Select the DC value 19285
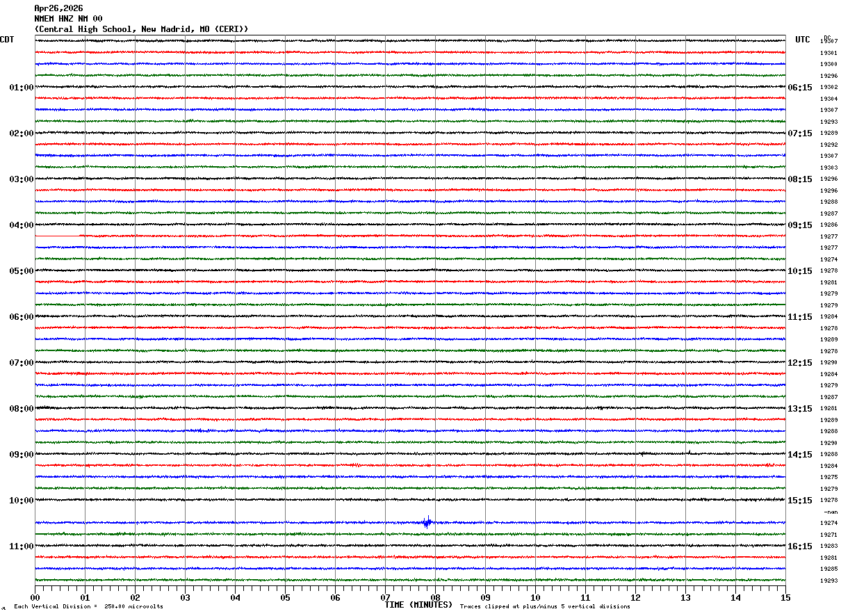841x616 pixels. click(828, 569)
